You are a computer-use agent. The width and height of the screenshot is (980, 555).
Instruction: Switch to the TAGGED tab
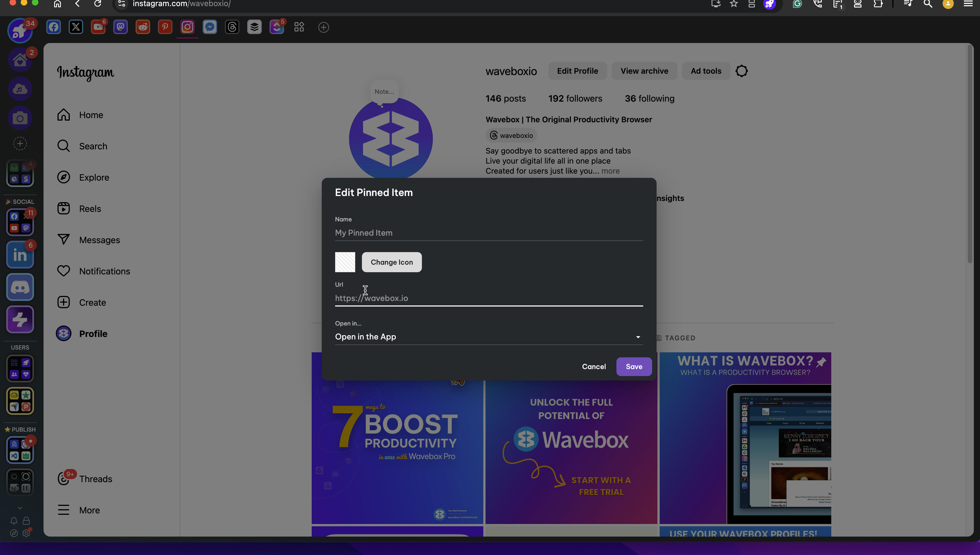pos(676,338)
